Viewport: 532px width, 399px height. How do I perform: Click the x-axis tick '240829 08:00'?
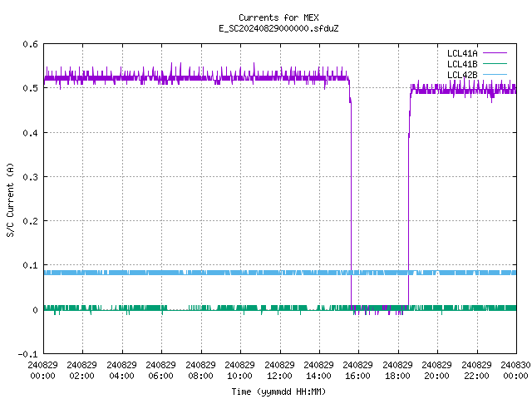[200, 370]
